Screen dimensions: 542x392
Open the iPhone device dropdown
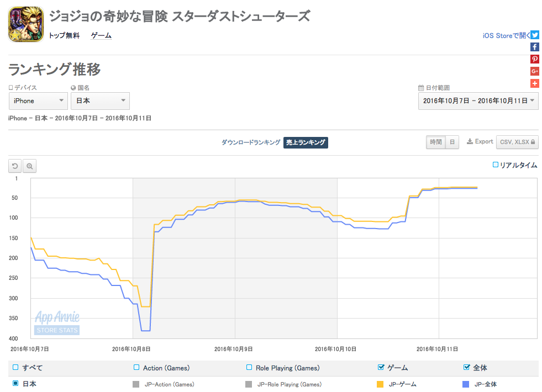[x=38, y=101]
